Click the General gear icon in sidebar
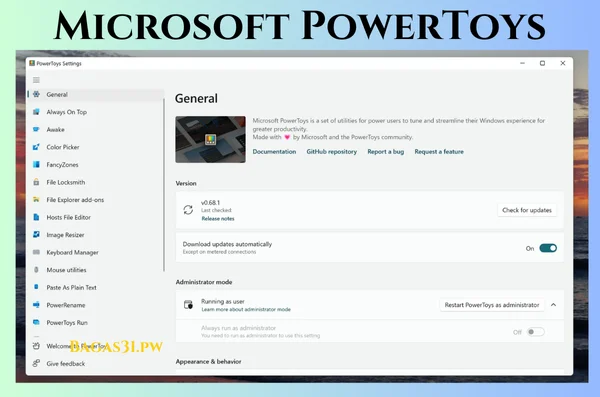The height and width of the screenshot is (397, 600). coord(36,94)
